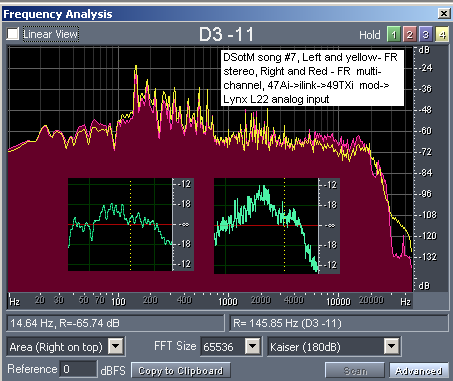Click the 1000 Hz mark on frequency axis
Image resolution: width=453 pixels, height=381 pixels.
(228, 301)
